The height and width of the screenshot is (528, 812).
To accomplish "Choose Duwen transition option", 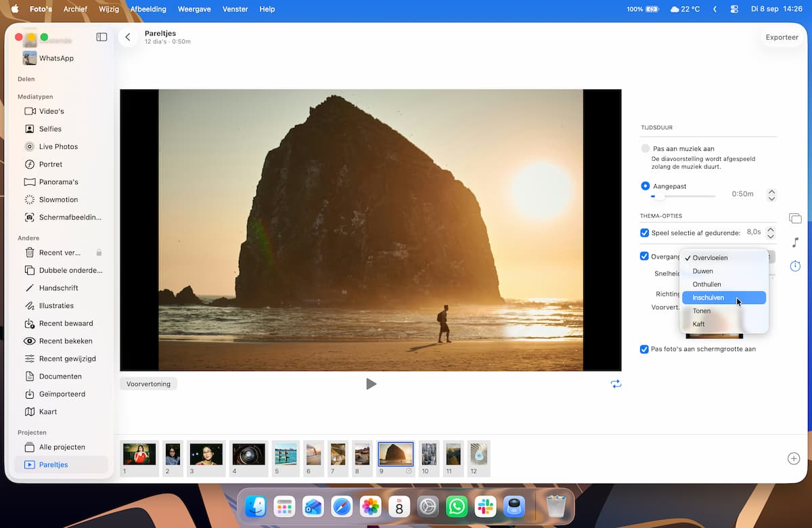I will [724, 271].
